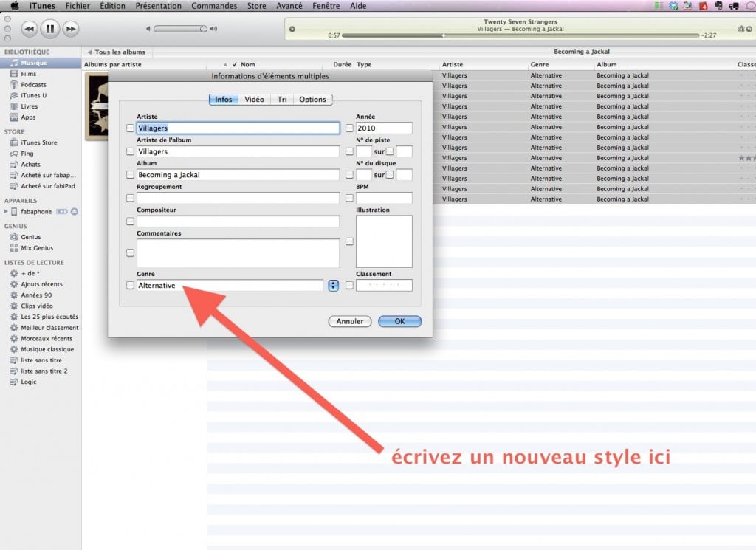Screen dimensions: 756x550
Task: Open the Genre dropdown arrows
Action: click(x=333, y=286)
